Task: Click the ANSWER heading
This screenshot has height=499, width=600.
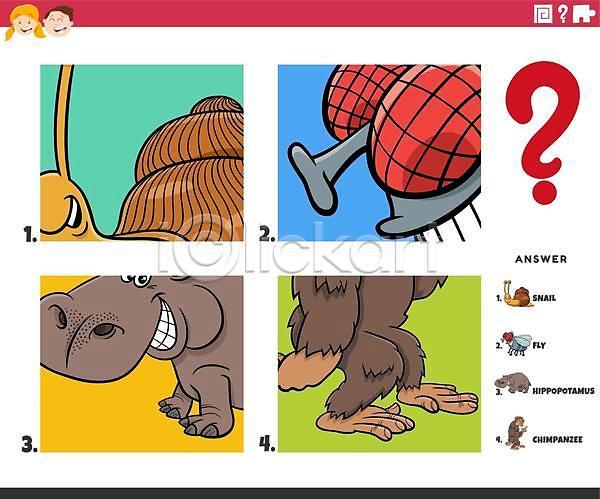Action: 541,259
